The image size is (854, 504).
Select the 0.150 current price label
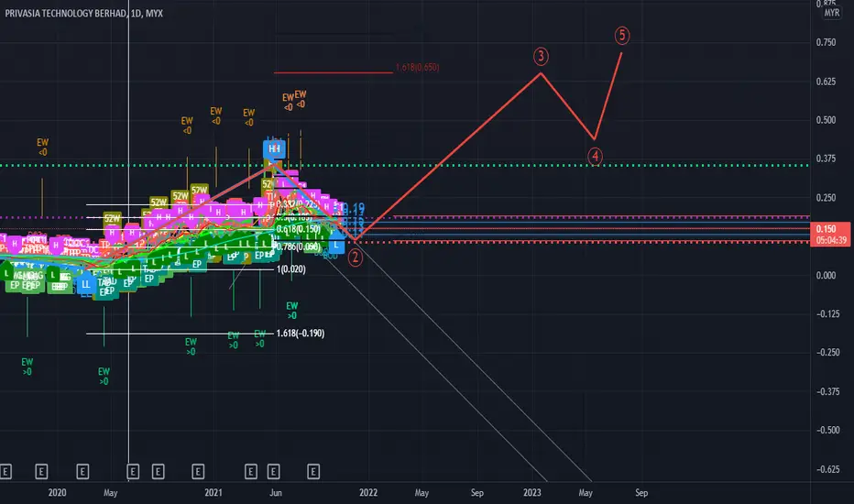pos(830,235)
